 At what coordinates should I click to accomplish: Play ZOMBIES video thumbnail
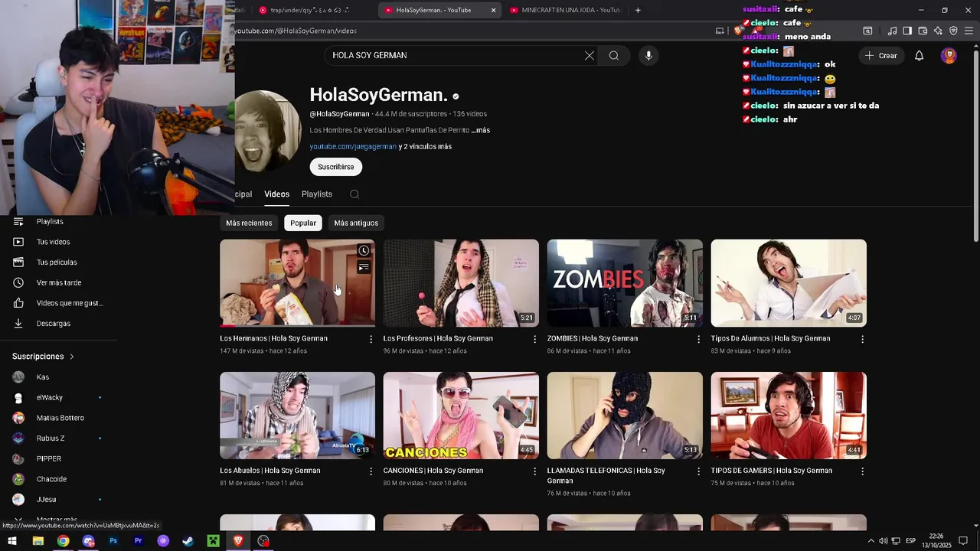[625, 283]
